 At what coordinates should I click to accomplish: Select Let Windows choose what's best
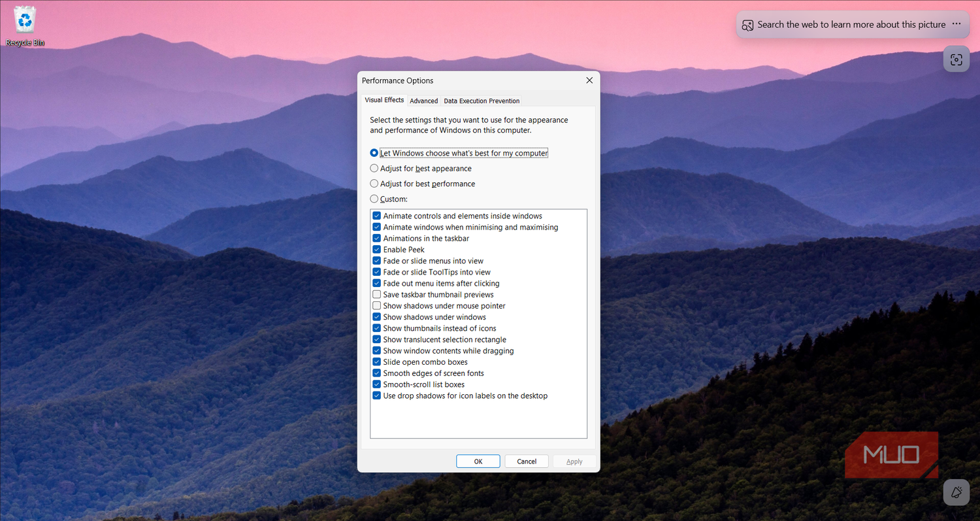[x=374, y=153]
